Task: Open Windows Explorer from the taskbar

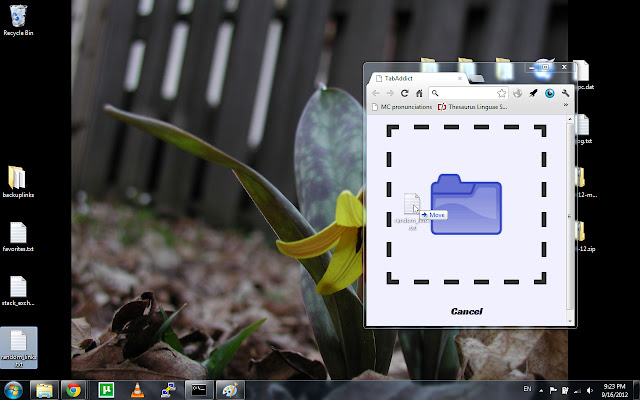Action: pos(44,391)
